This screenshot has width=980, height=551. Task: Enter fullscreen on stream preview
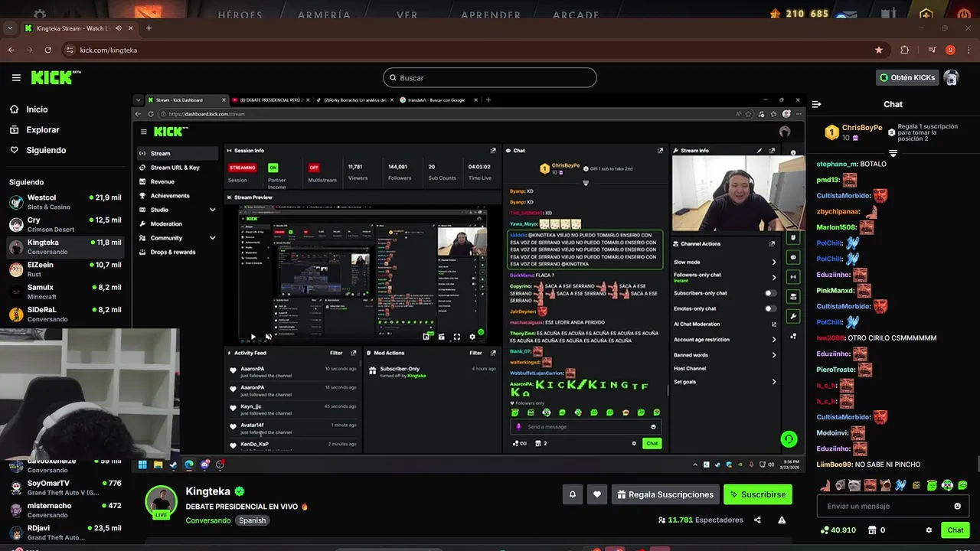[457, 337]
